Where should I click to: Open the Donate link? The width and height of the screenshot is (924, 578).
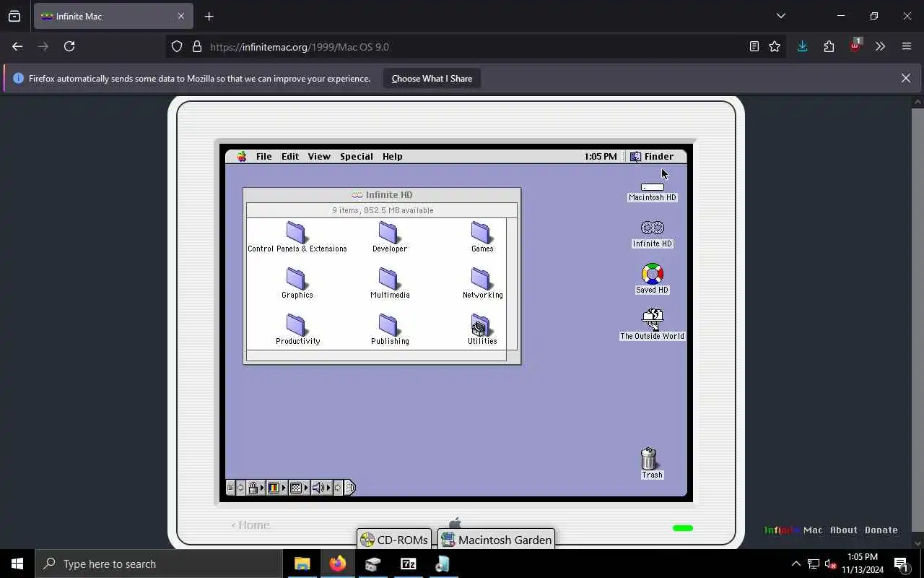point(881,530)
